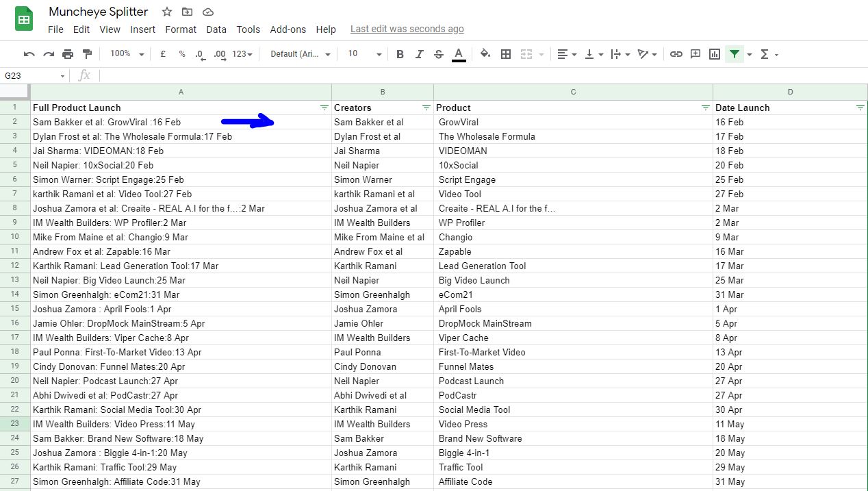Open text rotation dropdown
This screenshot has width=868, height=491.
click(648, 54)
